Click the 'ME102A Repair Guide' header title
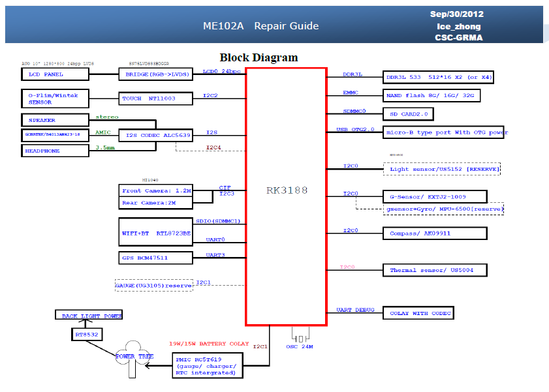 [261, 26]
